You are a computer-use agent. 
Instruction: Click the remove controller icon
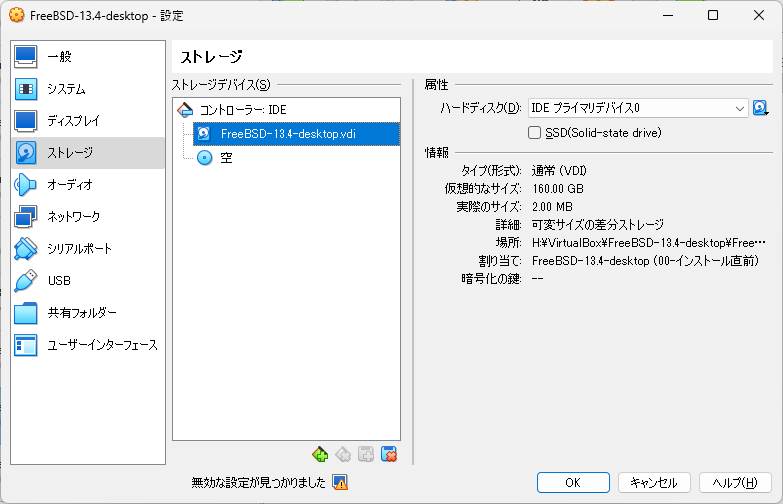tap(343, 454)
